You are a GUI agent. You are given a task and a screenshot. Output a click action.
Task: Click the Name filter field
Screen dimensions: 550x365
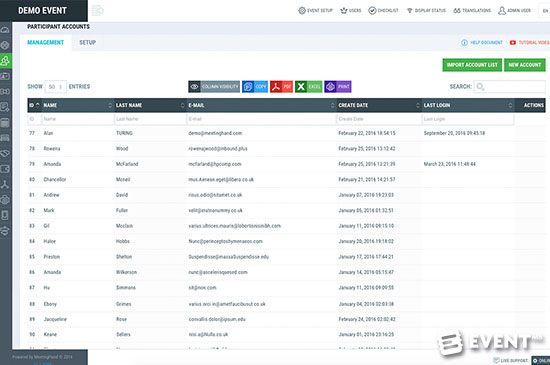coord(78,119)
